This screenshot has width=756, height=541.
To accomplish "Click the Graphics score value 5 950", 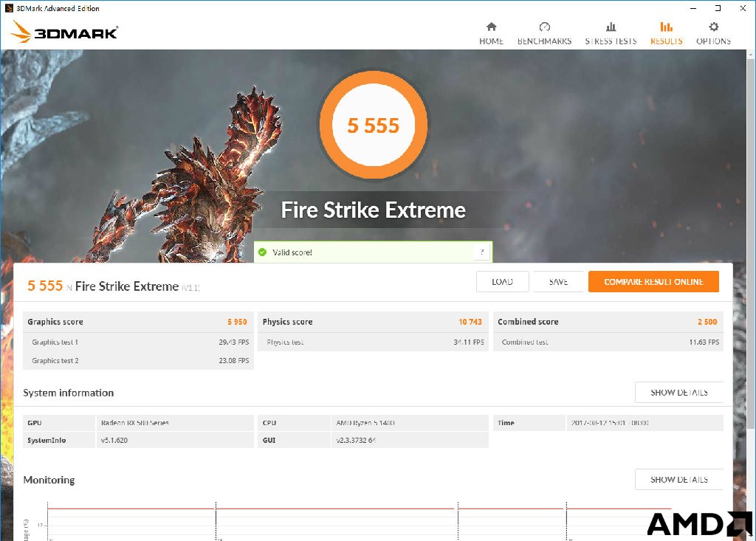I will [237, 322].
